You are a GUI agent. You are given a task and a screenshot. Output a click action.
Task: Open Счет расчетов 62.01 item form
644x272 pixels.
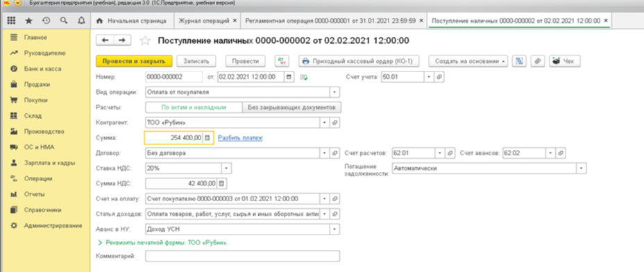450,153
